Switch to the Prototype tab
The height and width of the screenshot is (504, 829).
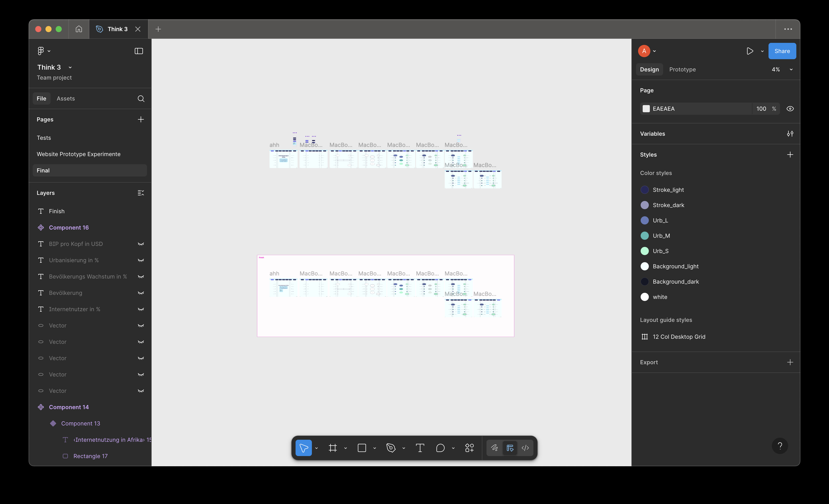pos(682,69)
